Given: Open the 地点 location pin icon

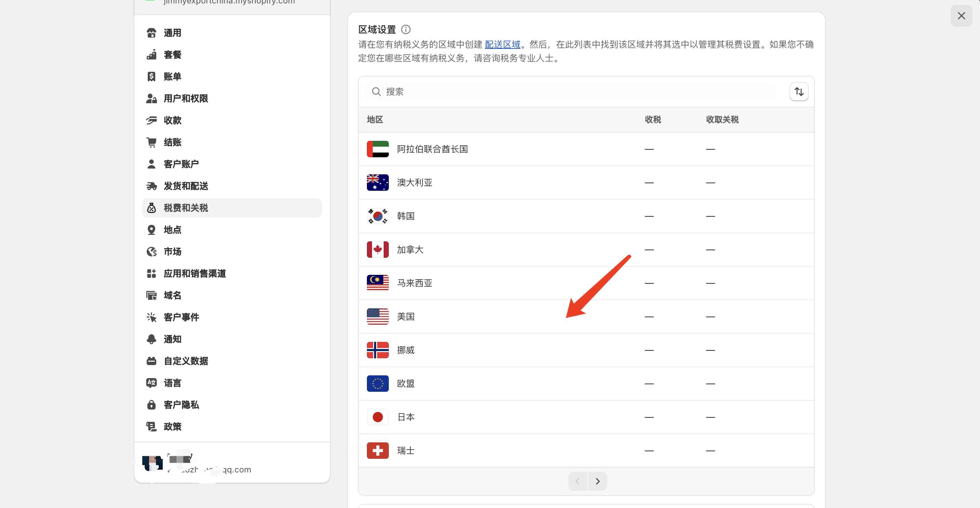Looking at the screenshot, I should [x=151, y=230].
